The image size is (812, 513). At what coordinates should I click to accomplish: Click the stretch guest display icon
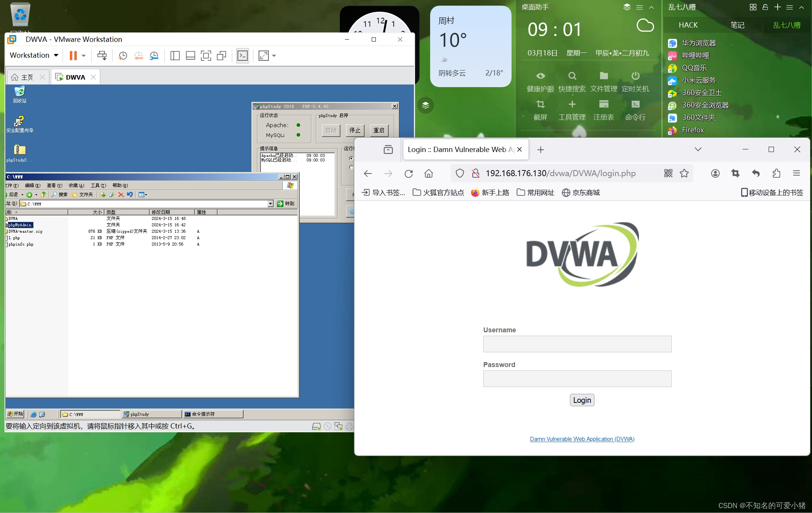[x=264, y=56]
